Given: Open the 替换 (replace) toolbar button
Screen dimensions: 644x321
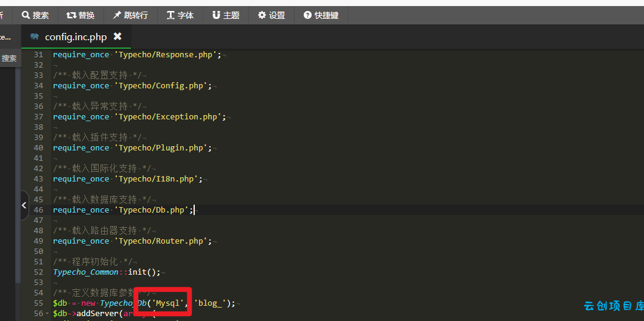Looking at the screenshot, I should (80, 15).
